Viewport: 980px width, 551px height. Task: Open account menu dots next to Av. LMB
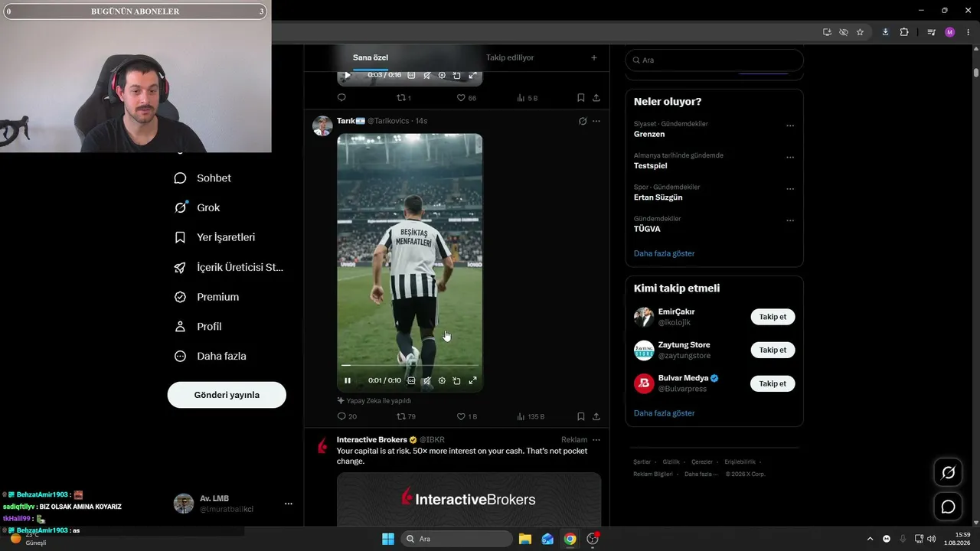(x=289, y=504)
